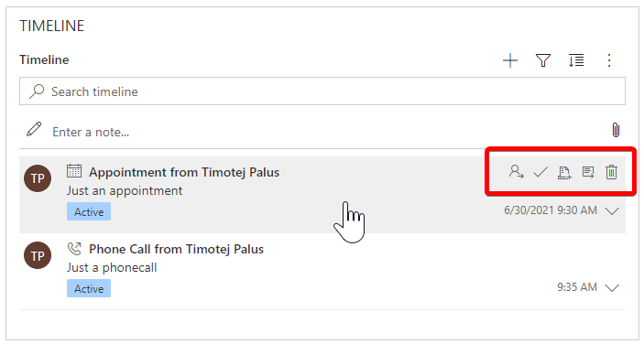Open the vertical ellipsis more commands menu
Viewport: 644px width, 344px height.
(609, 60)
